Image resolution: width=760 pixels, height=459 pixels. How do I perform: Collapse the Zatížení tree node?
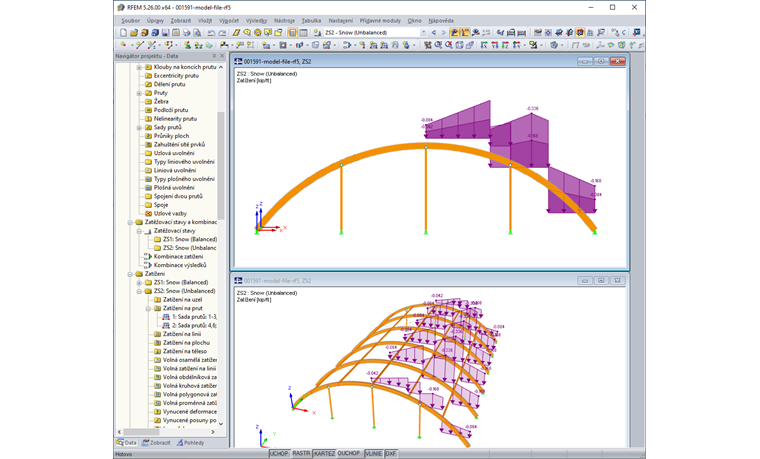(x=130, y=274)
